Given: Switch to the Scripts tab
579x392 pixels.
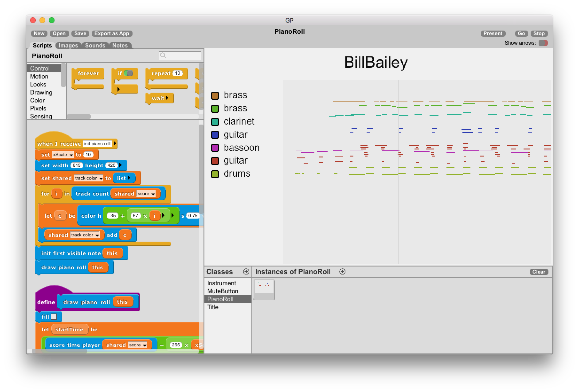Looking at the screenshot, I should point(42,45).
